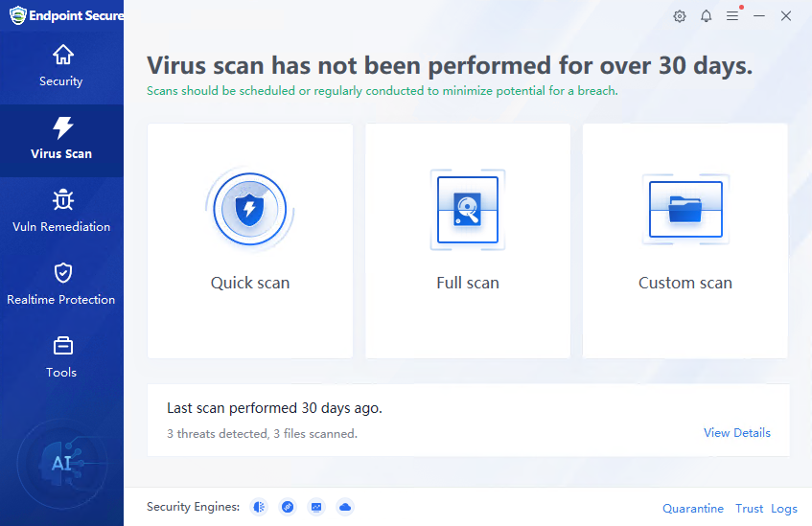Open the hamburger main menu
The image size is (812, 526).
coord(732,16)
